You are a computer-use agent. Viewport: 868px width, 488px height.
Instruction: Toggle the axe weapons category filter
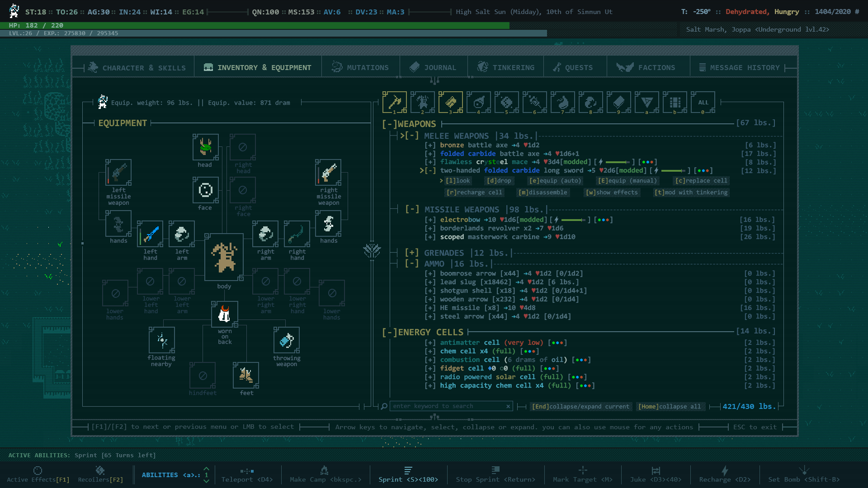pyautogui.click(x=394, y=102)
